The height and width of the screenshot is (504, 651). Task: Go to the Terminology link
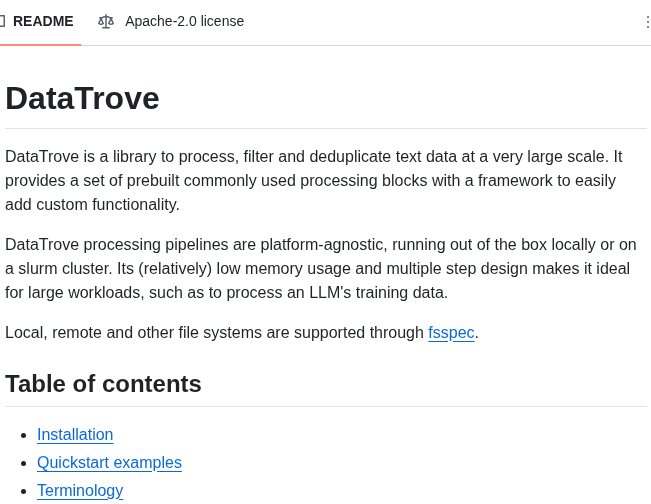coord(80,490)
